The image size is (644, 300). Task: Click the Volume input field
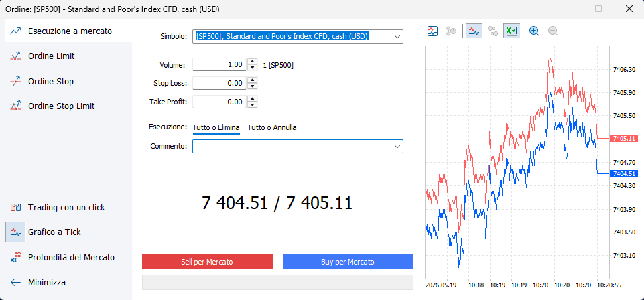pos(219,65)
